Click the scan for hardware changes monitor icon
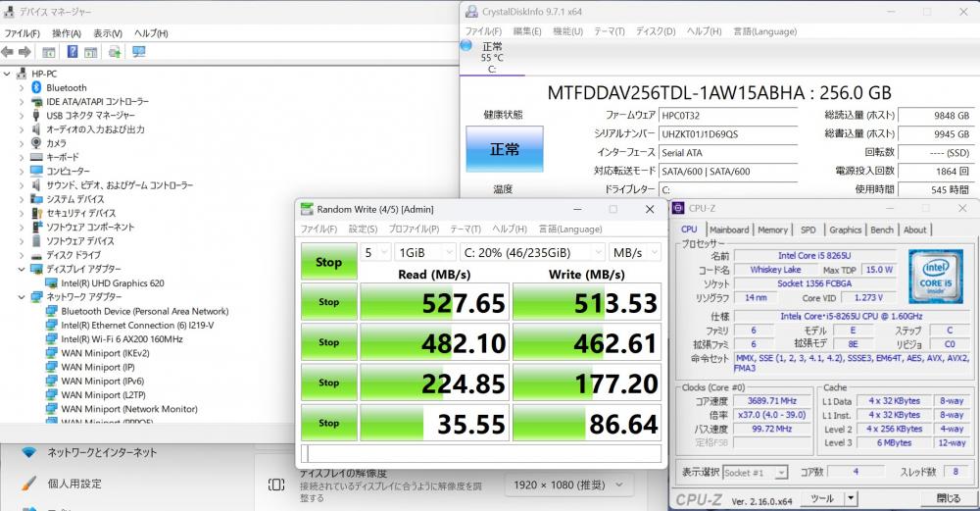The image size is (980, 511). coord(138,52)
